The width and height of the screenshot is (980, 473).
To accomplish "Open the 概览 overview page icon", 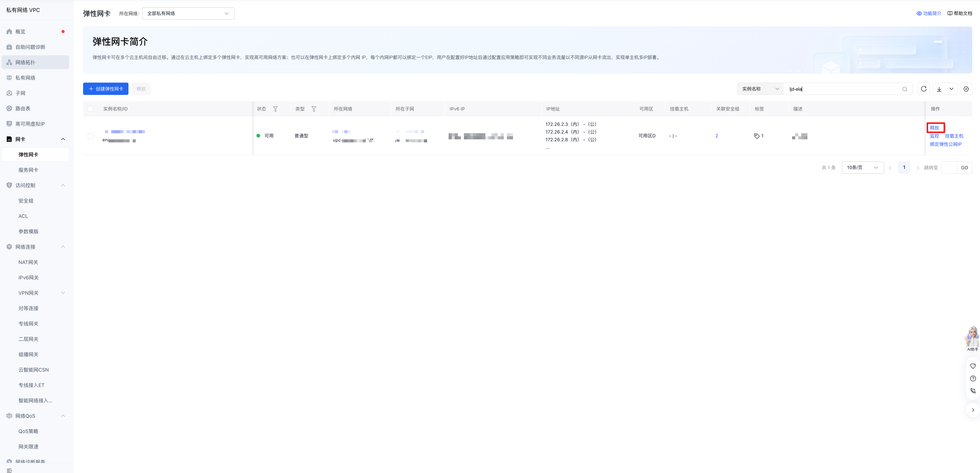I will click(9, 32).
